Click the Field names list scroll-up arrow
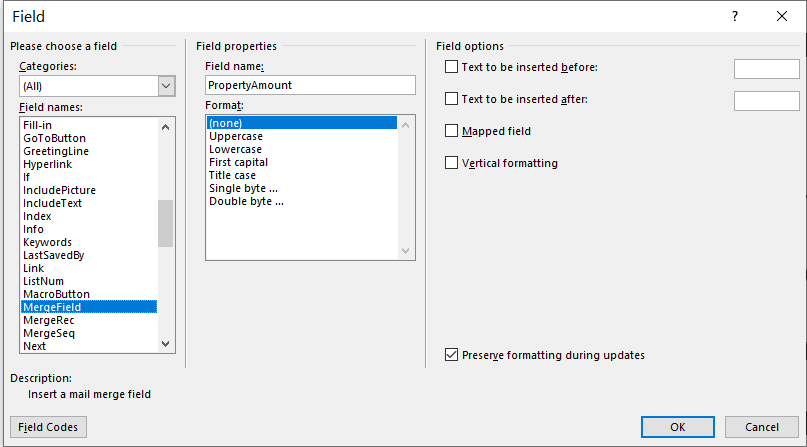 click(x=165, y=127)
